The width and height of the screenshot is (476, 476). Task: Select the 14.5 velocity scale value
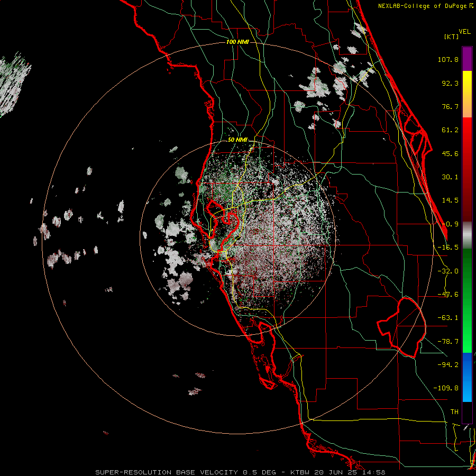[450, 200]
